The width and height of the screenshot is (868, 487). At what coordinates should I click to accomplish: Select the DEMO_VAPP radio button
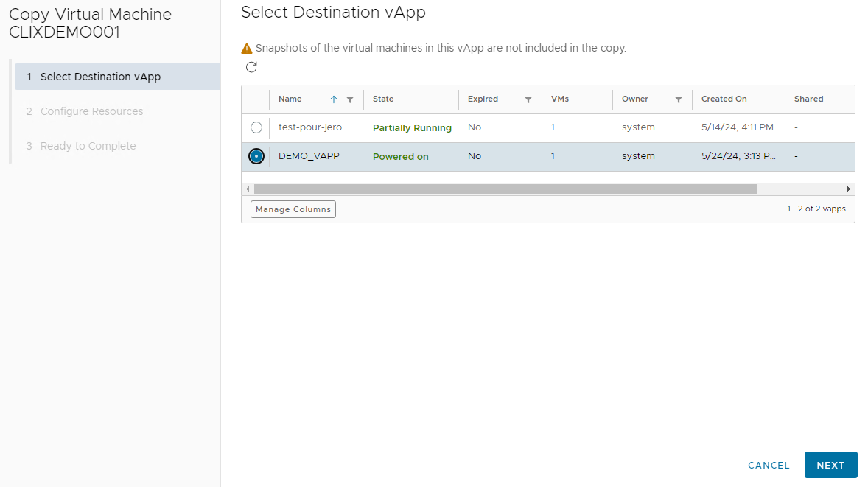click(256, 156)
